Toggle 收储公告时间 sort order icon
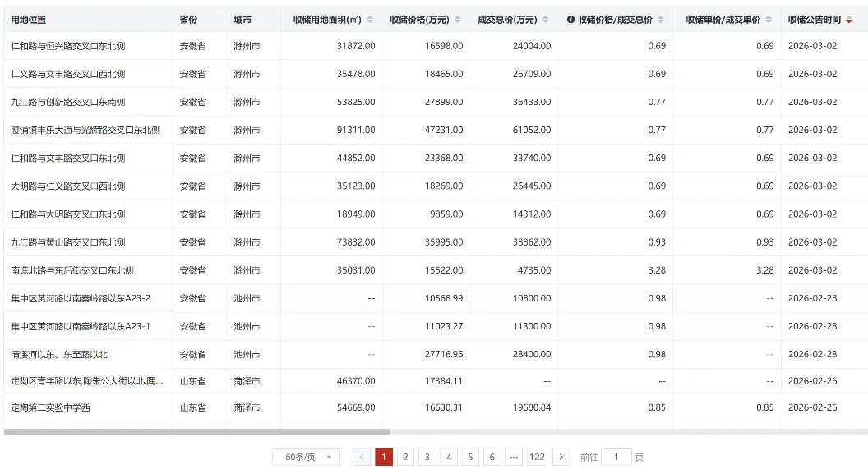Screen dimensions: 868x469 pyautogui.click(x=849, y=20)
